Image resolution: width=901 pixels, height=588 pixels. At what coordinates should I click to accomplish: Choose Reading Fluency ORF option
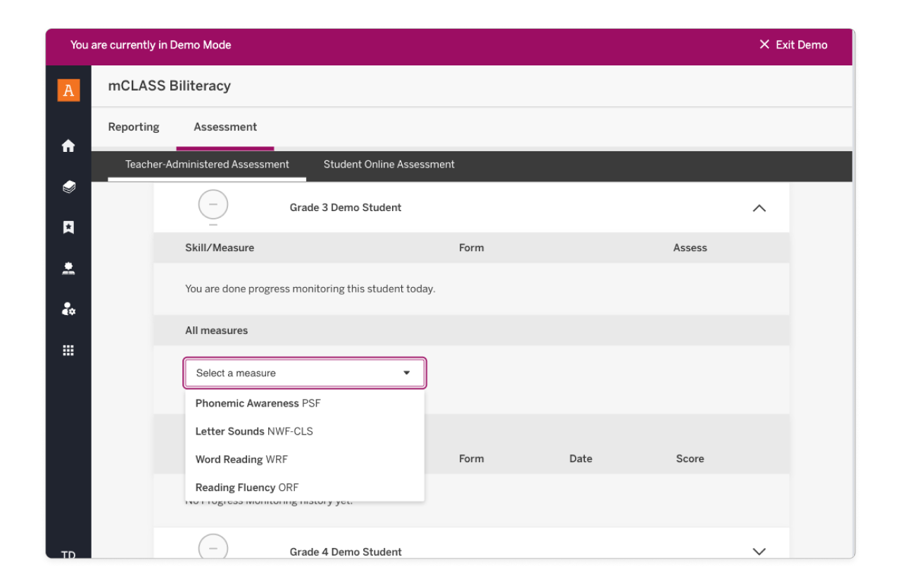pyautogui.click(x=247, y=487)
